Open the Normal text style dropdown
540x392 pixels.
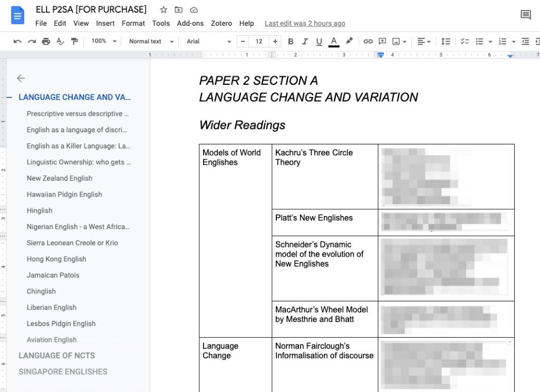pyautogui.click(x=149, y=41)
